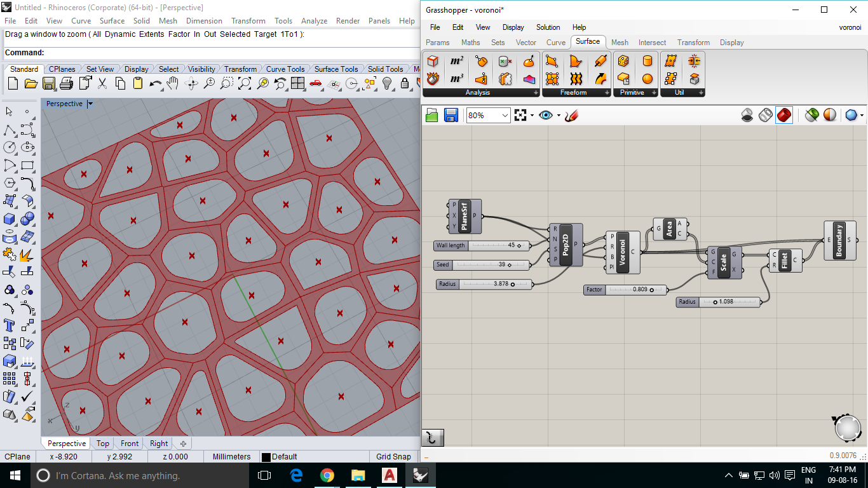
Task: Save the Grasshopper definition with the save icon
Action: (x=451, y=115)
